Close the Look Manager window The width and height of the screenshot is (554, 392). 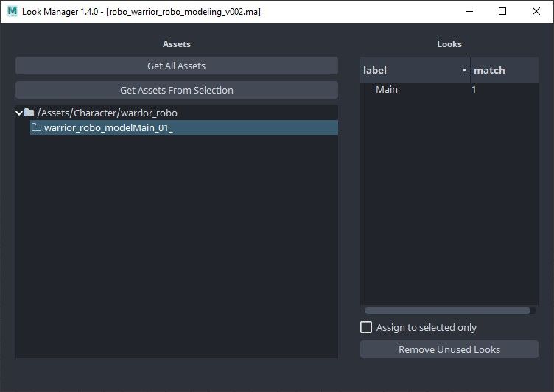click(x=536, y=12)
